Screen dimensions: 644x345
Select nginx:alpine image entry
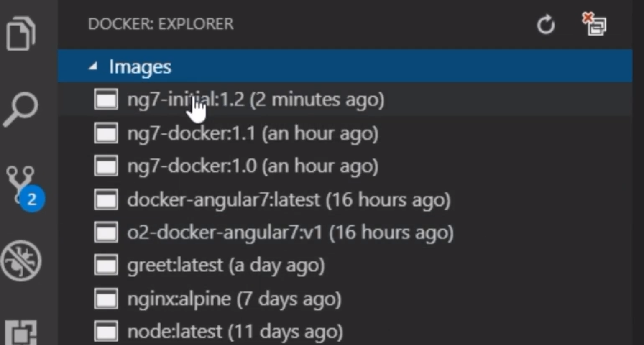[x=345, y=299]
